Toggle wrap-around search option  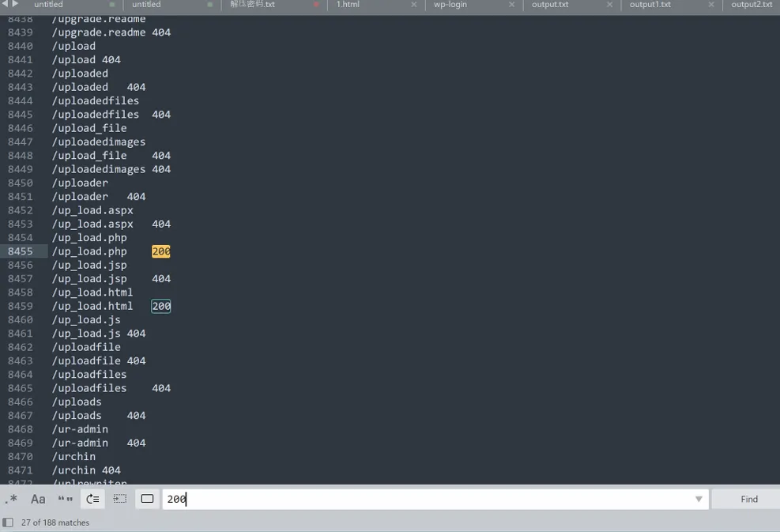tap(92, 499)
